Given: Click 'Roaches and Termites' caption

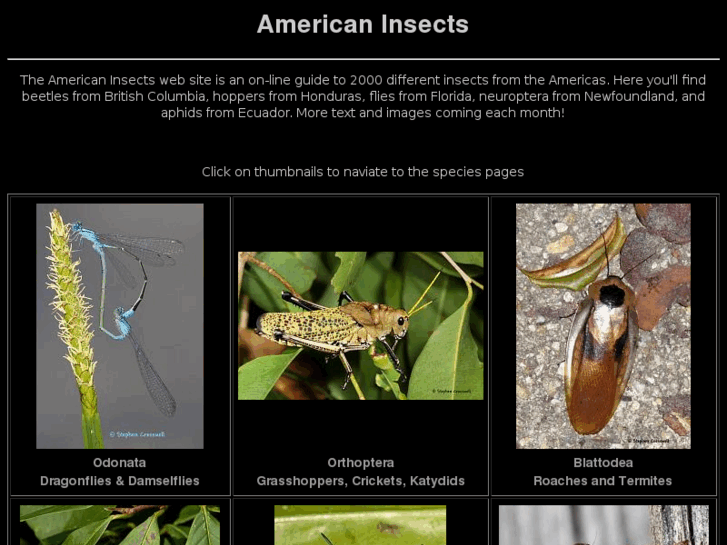Looking at the screenshot, I should [x=603, y=481].
